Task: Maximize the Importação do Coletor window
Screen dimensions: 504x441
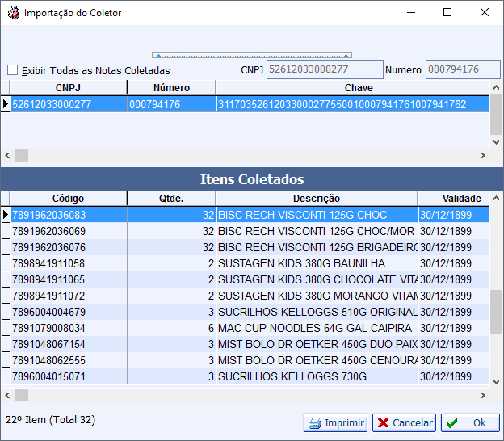Action: pos(447,12)
